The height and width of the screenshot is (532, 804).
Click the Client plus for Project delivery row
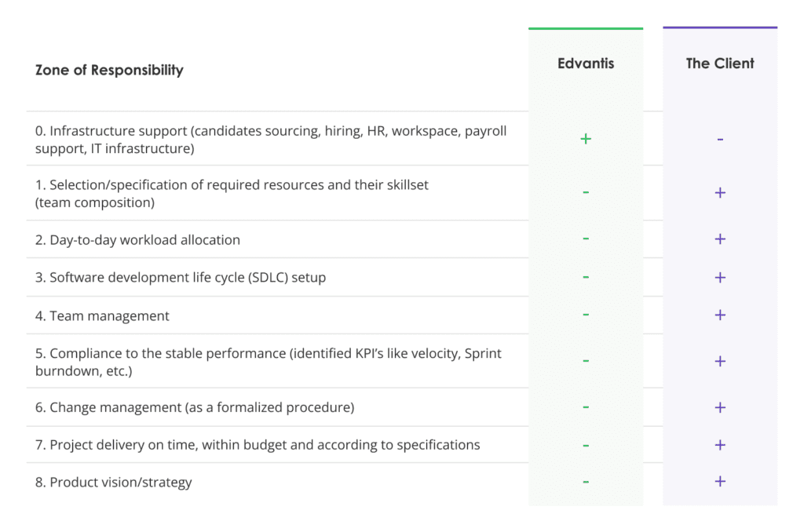click(720, 445)
